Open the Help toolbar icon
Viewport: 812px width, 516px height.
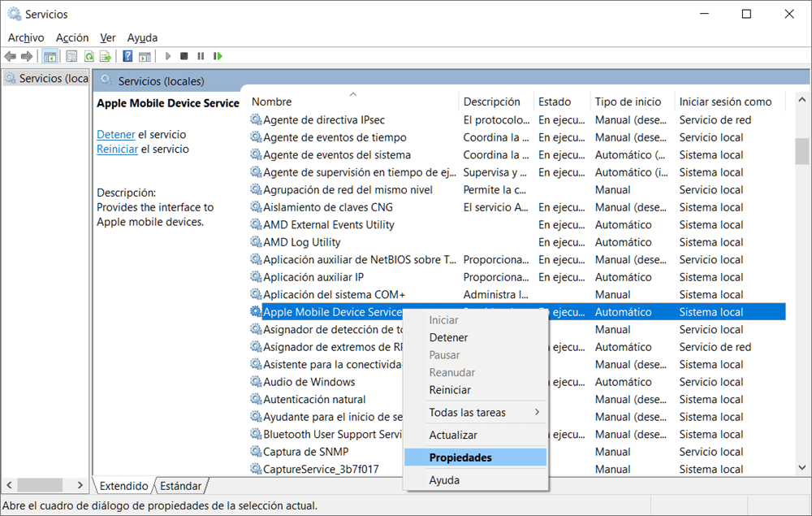pos(128,56)
